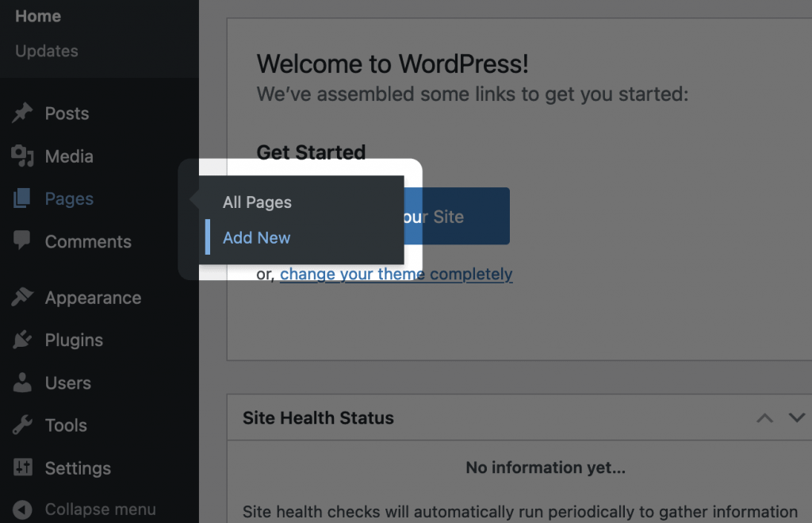Open the Appearance menu label
Screen dimensions: 812x523
pos(94,298)
